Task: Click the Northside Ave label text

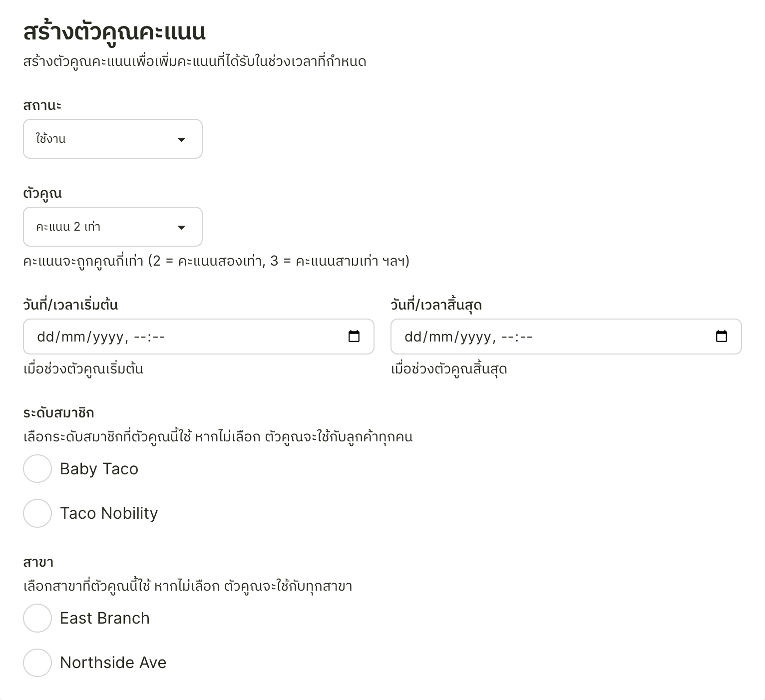Action: coord(113,663)
